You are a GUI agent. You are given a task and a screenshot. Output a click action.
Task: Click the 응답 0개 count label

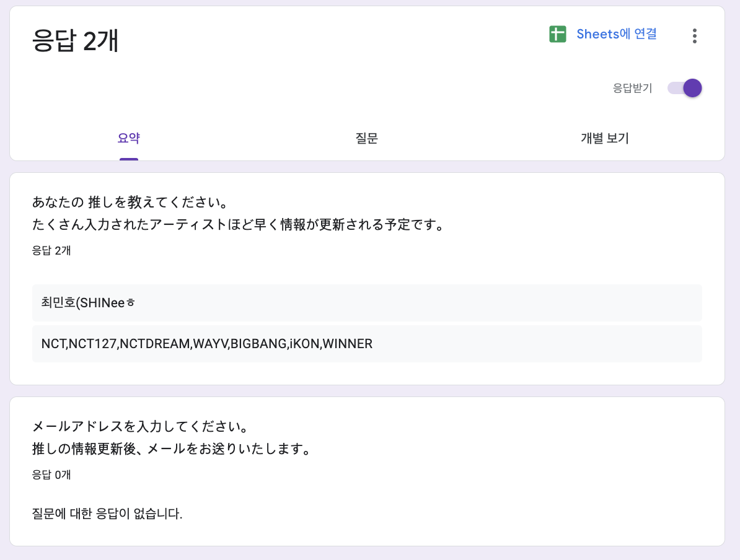[51, 475]
